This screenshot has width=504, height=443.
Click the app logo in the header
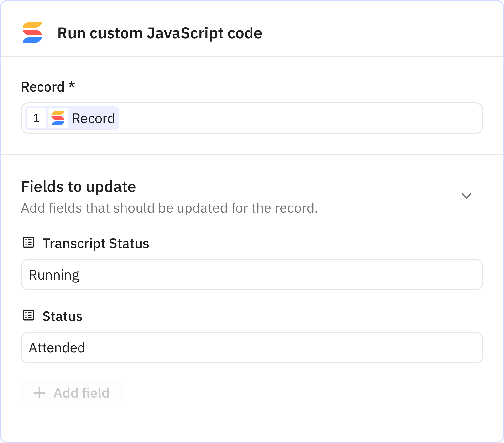coord(32,32)
